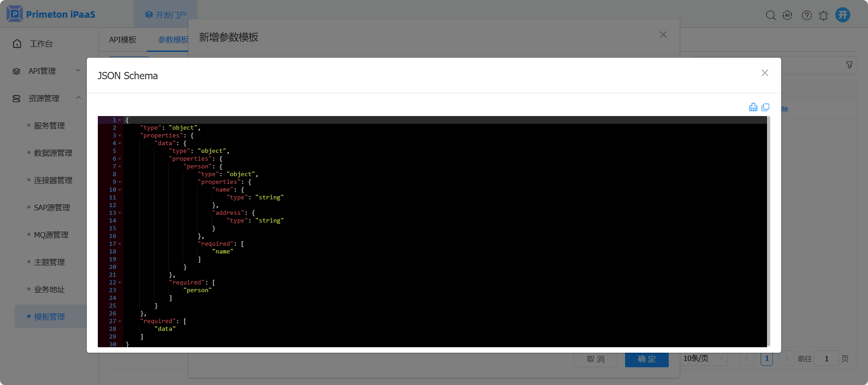Click the 取消 cancel button

click(x=595, y=359)
